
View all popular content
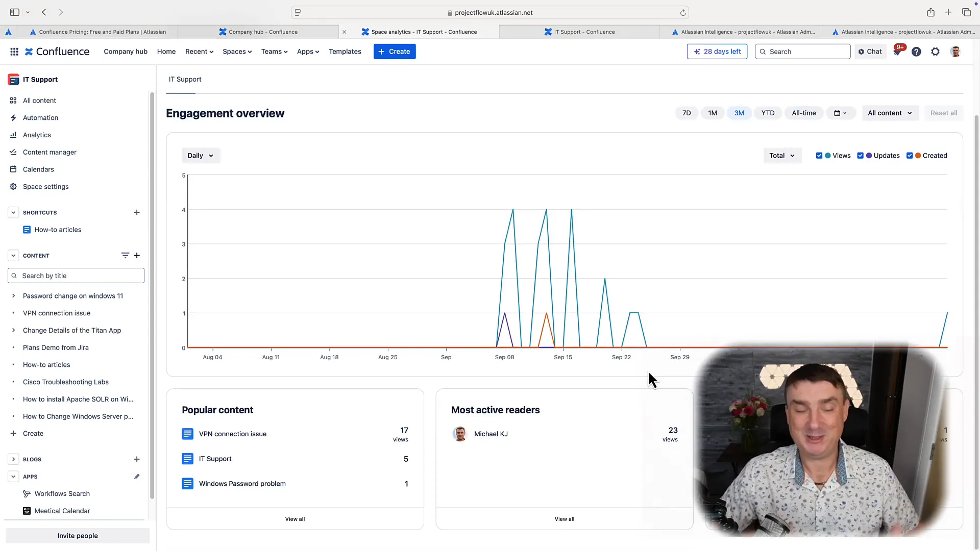(x=295, y=519)
